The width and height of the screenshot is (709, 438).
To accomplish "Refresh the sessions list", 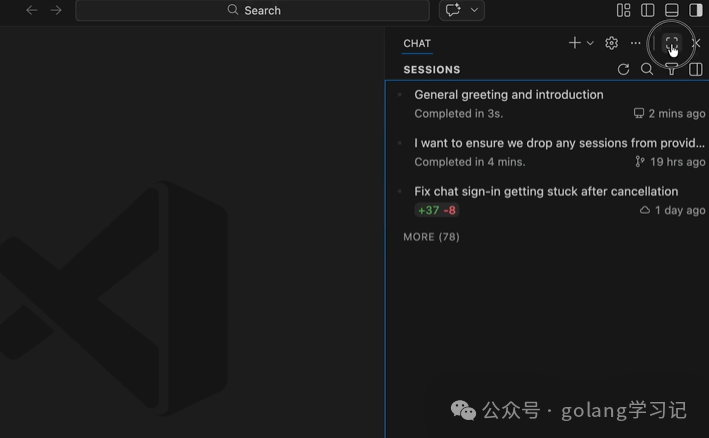I will (624, 69).
